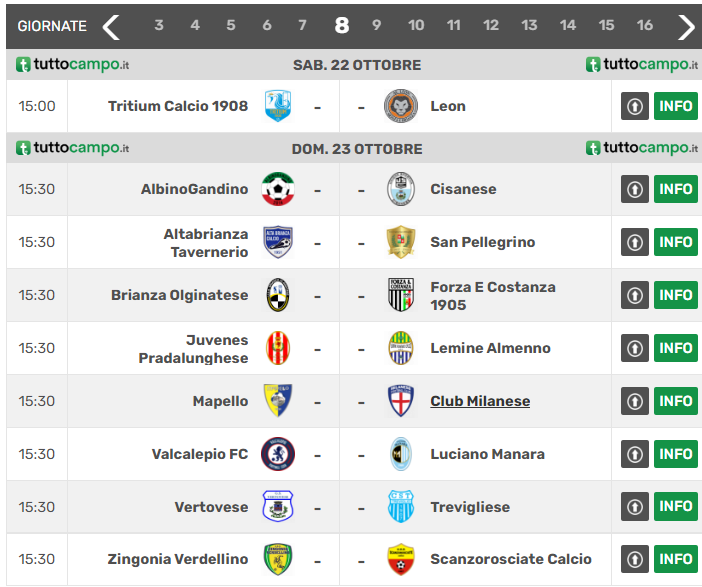Select matchday 16 in Giornate bar
The height and width of the screenshot is (587, 702).
[645, 26]
